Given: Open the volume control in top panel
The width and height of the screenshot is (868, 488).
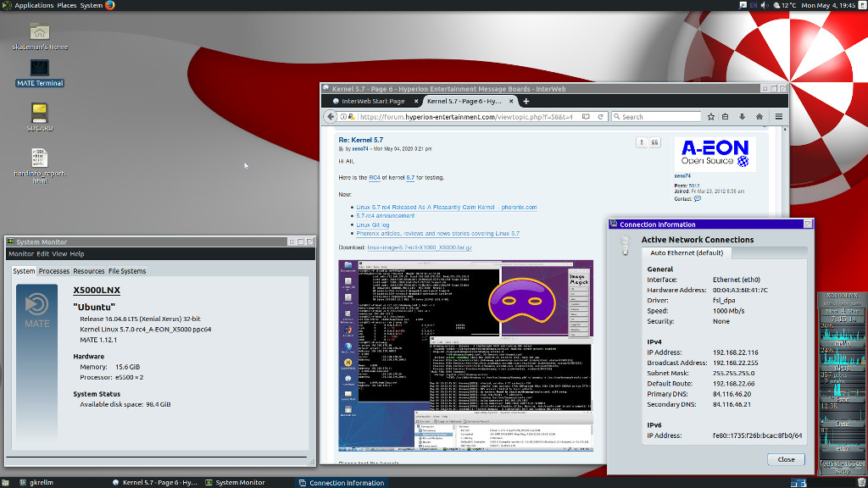Looking at the screenshot, I should coord(765,5).
